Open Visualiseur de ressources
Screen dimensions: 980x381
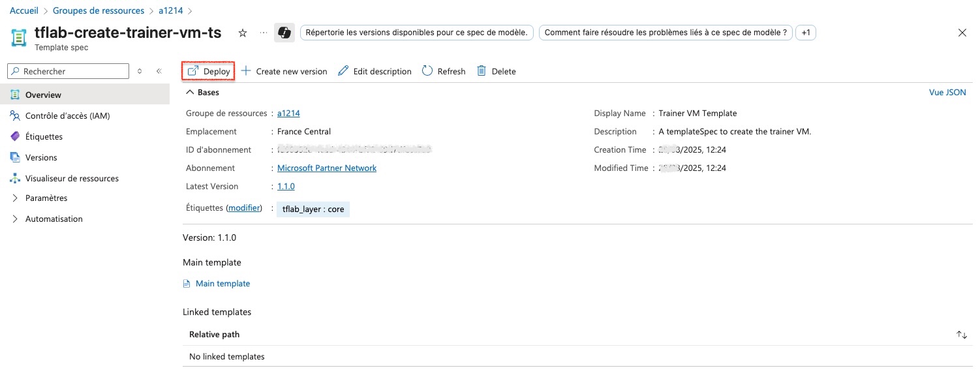[x=72, y=179]
